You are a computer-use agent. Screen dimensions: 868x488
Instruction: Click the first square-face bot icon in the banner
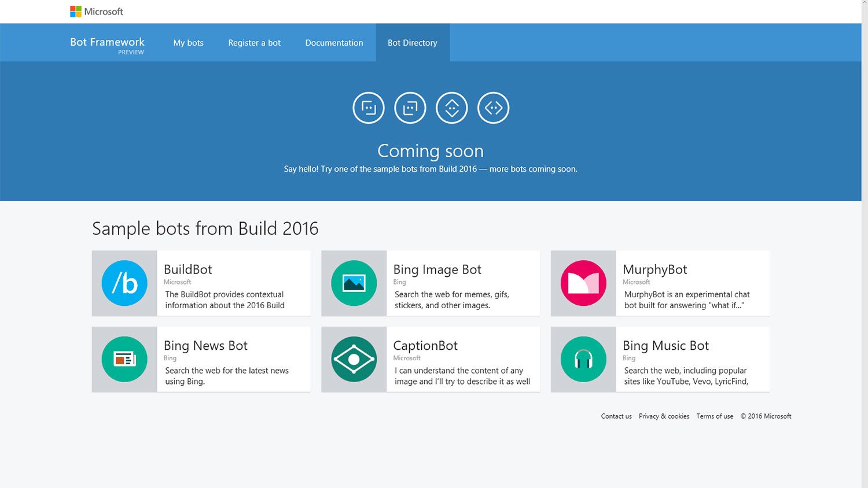click(369, 108)
